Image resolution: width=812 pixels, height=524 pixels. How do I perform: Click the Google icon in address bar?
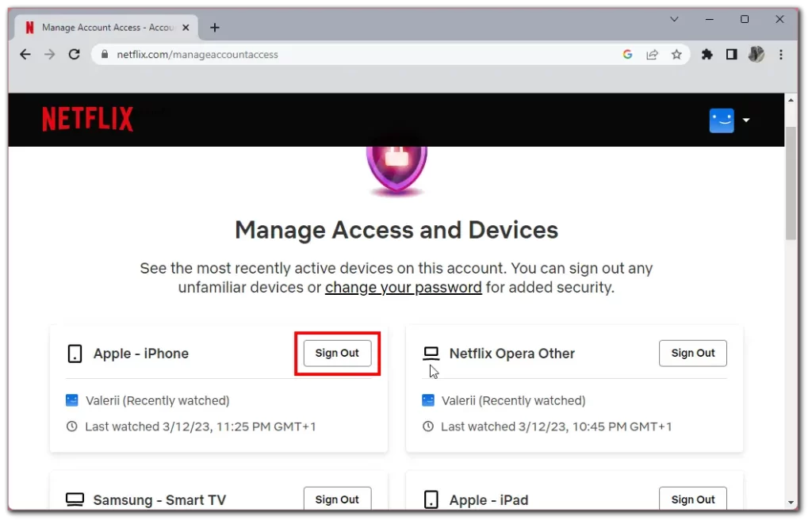click(628, 55)
